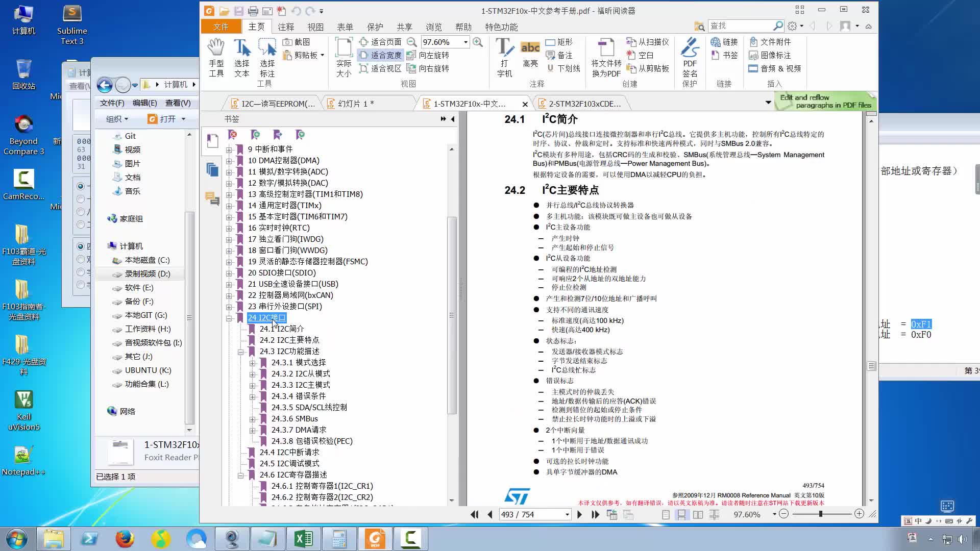This screenshot has height=551, width=980.
Task: Click the 查找 search field
Action: [x=742, y=26]
